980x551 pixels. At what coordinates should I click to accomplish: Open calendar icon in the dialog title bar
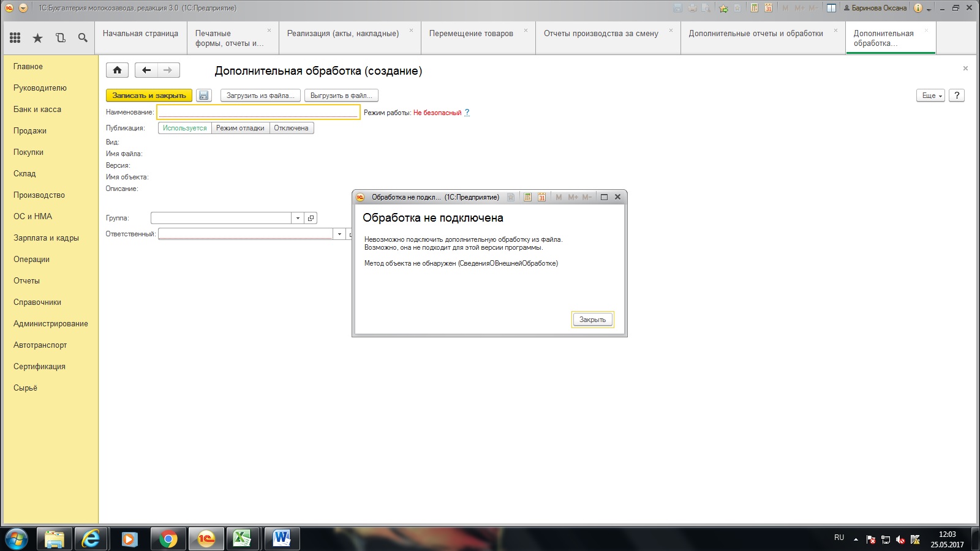pos(541,197)
